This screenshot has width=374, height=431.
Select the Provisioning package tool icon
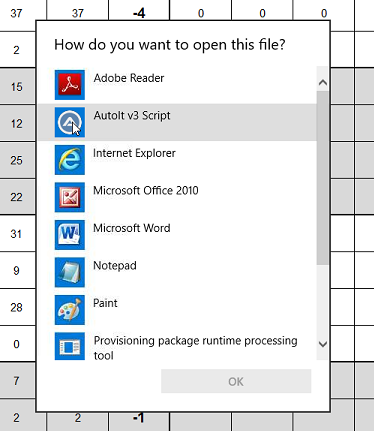[70, 347]
